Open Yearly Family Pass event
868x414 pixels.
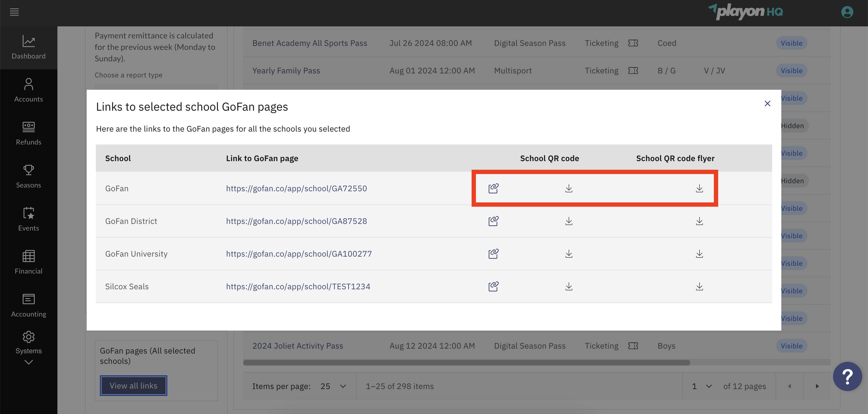286,71
